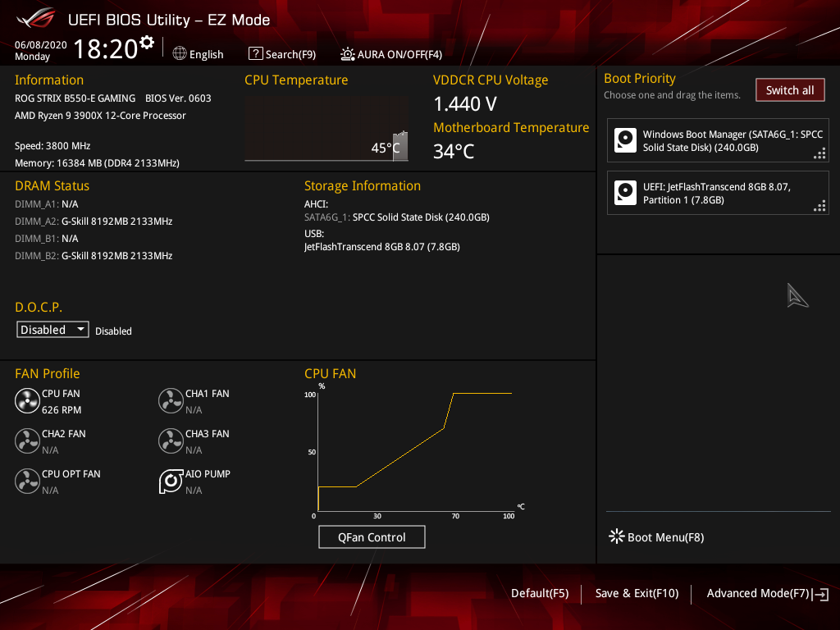This screenshot has width=840, height=630.
Task: Click the DRAM Status heading
Action: coord(52,186)
